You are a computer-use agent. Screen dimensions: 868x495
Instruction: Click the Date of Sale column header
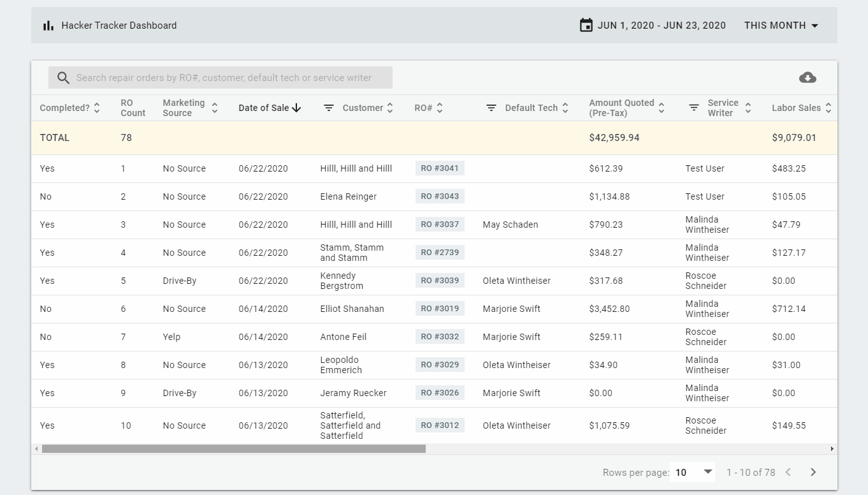[x=264, y=108]
